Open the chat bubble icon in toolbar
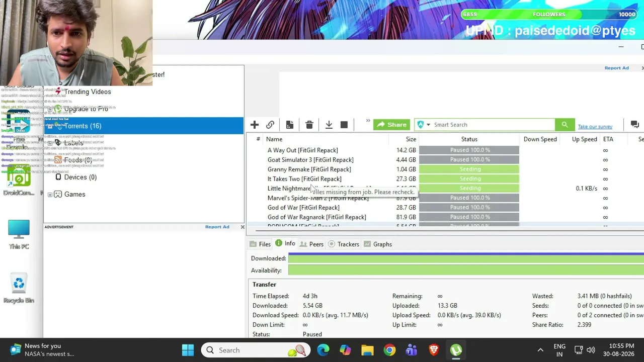 click(635, 125)
